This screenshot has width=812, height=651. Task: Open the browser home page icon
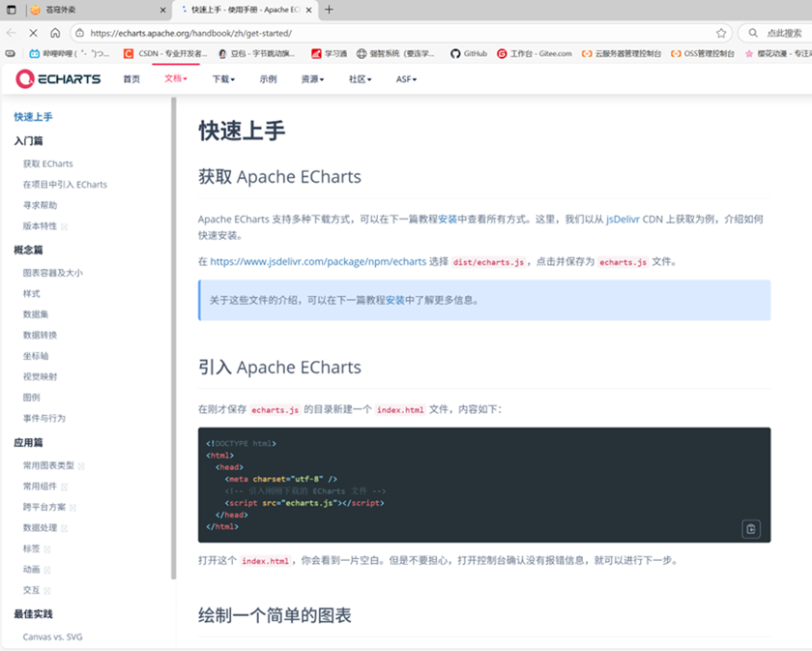(55, 33)
